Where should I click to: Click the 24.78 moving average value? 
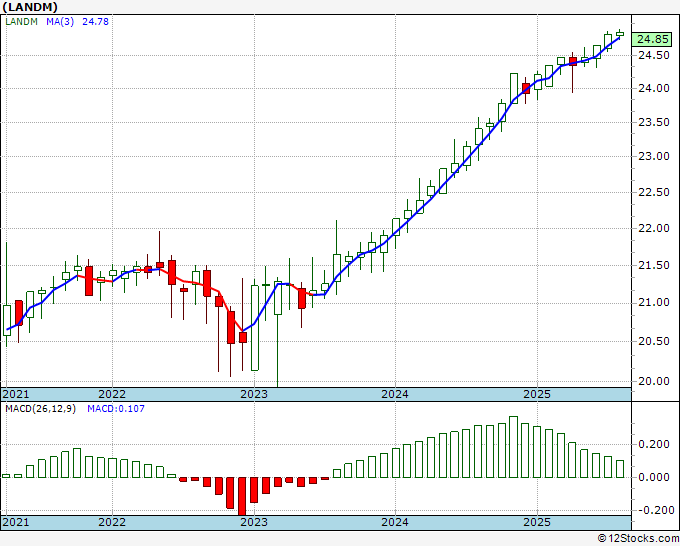pyautogui.click(x=95, y=22)
